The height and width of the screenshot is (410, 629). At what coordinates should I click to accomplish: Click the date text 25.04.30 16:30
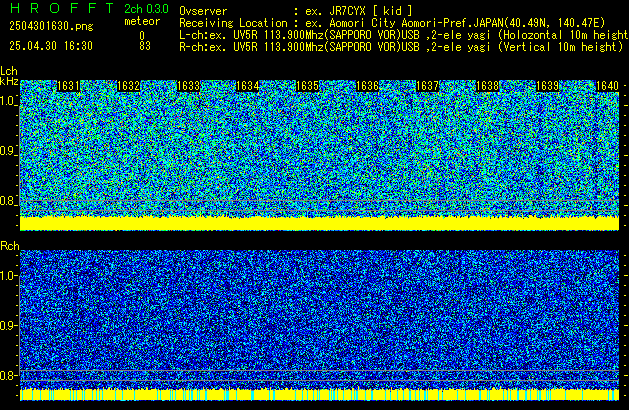click(51, 46)
